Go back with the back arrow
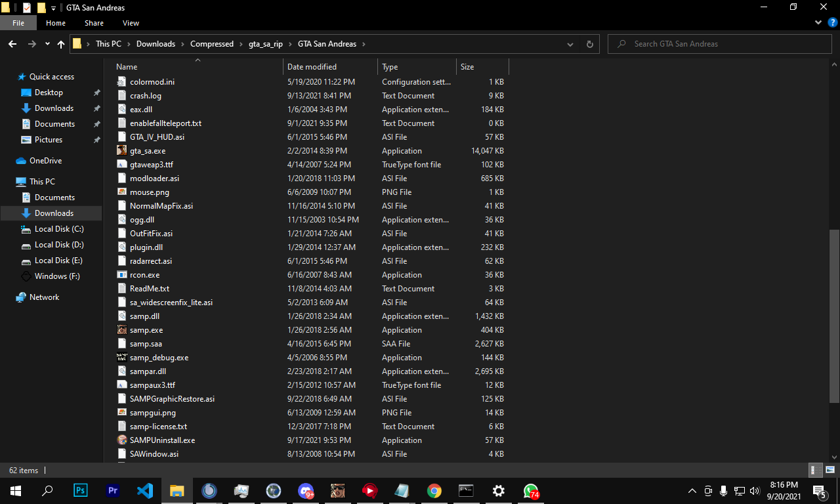Image resolution: width=840 pixels, height=504 pixels. (x=12, y=44)
